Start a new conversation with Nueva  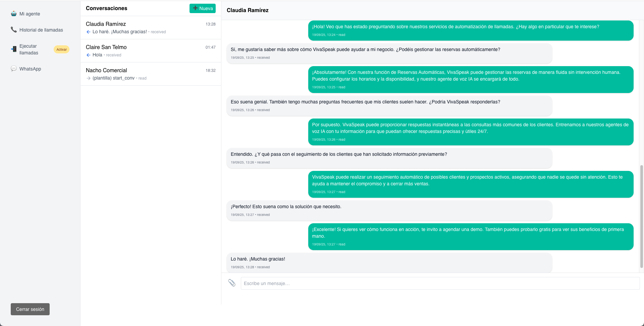pos(203,8)
